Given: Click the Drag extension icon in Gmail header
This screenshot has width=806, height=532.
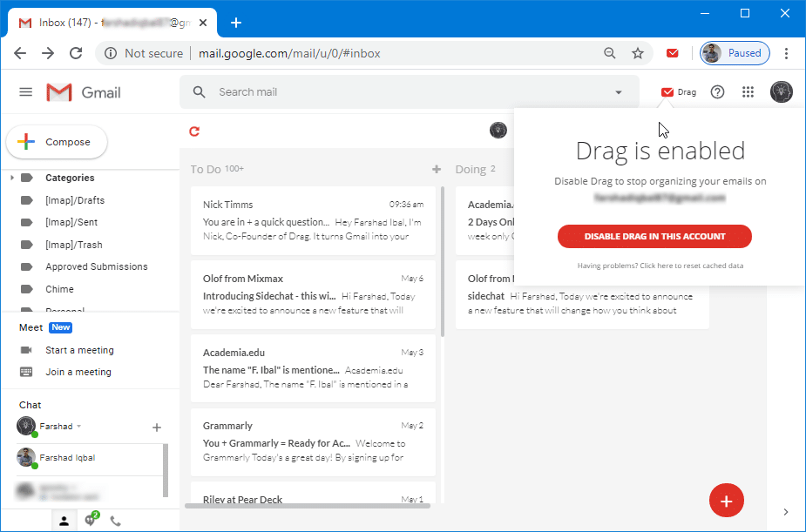Looking at the screenshot, I should tap(679, 92).
